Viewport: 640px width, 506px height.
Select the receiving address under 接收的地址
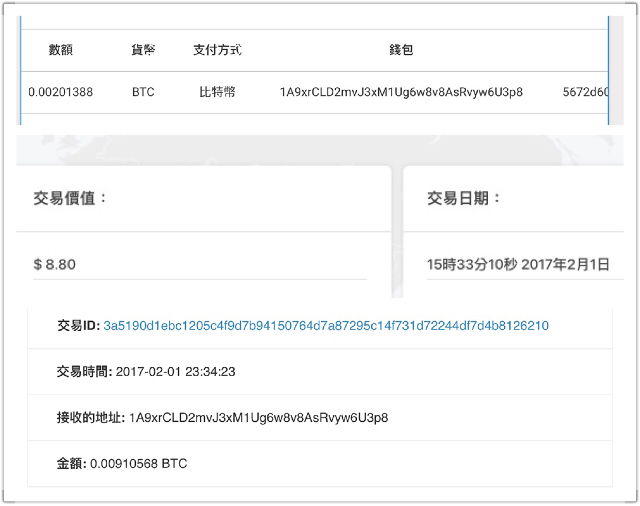[258, 418]
